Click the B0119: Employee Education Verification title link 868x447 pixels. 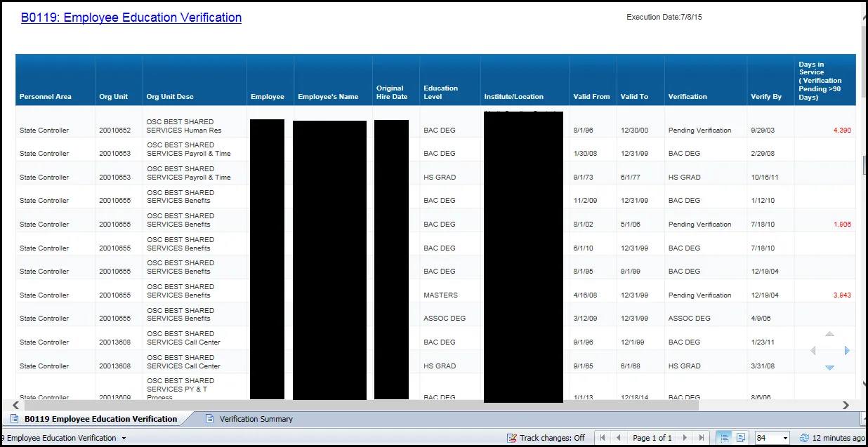tap(131, 18)
